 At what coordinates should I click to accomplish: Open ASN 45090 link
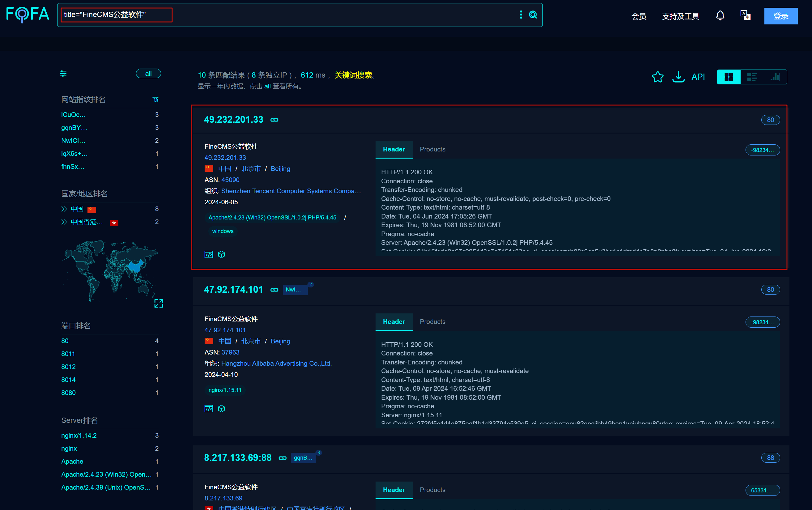(230, 180)
